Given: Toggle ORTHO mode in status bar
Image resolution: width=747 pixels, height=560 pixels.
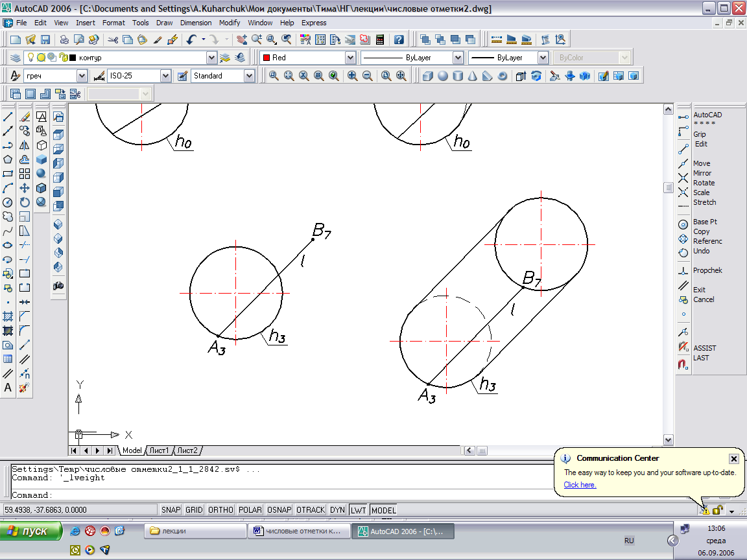Looking at the screenshot, I should tap(220, 510).
